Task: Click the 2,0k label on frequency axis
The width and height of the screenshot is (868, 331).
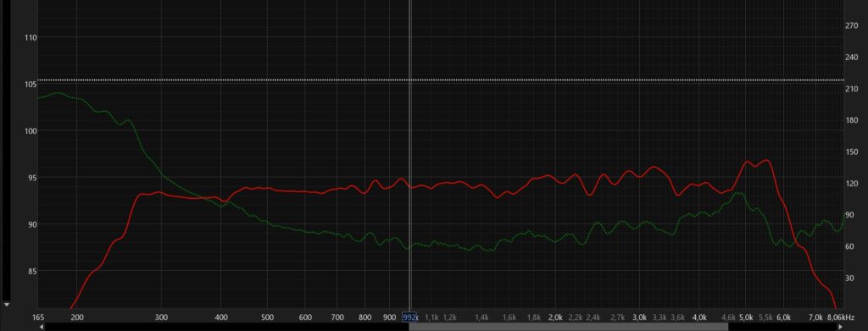Action: point(555,317)
